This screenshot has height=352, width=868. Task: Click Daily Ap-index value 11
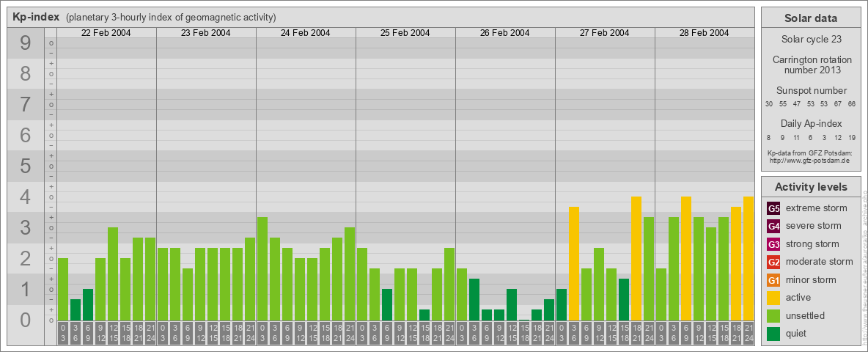797,137
